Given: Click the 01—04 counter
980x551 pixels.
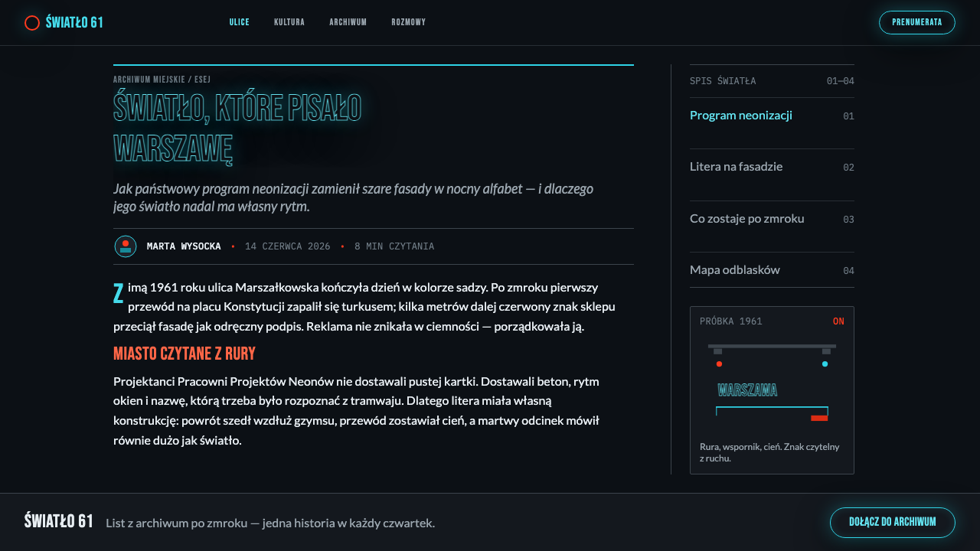Looking at the screenshot, I should pos(841,81).
